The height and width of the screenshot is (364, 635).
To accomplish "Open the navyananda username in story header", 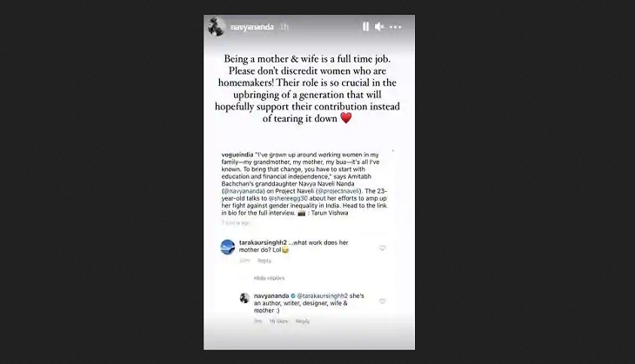I will point(252,27).
